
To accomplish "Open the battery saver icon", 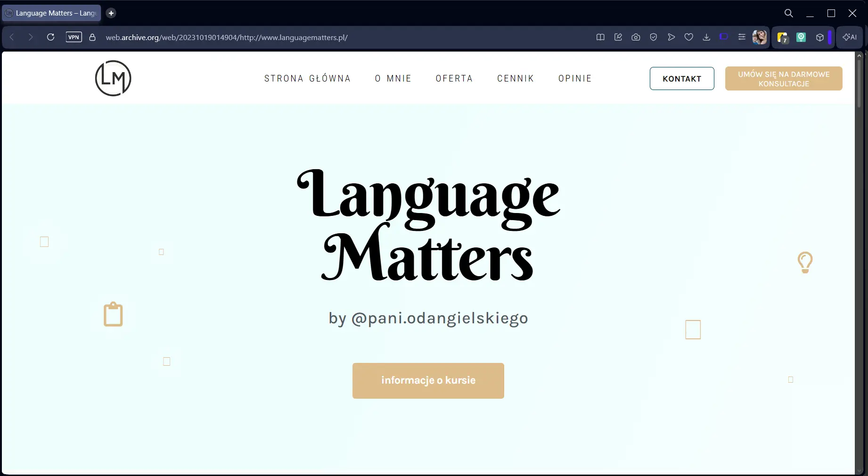I will click(724, 37).
